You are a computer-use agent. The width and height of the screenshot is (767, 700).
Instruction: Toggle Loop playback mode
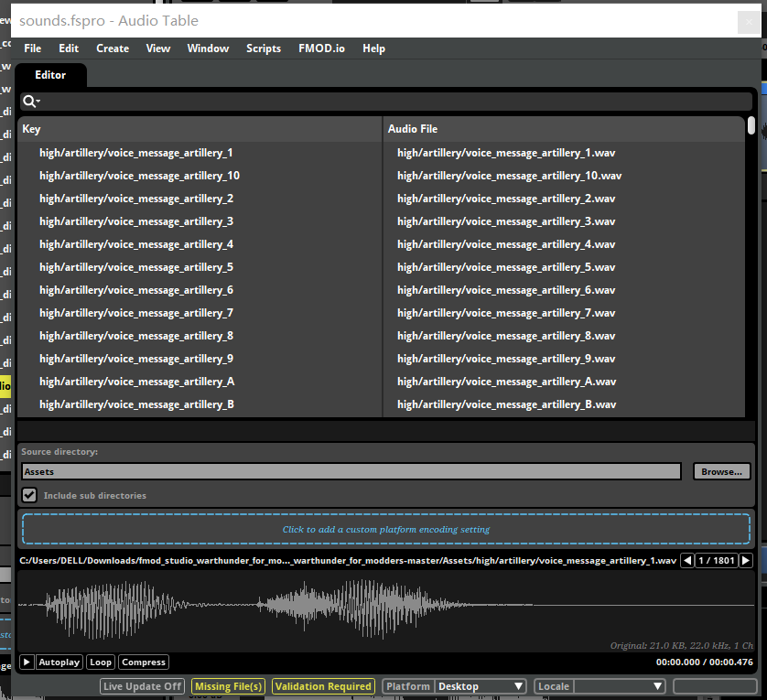(x=101, y=662)
